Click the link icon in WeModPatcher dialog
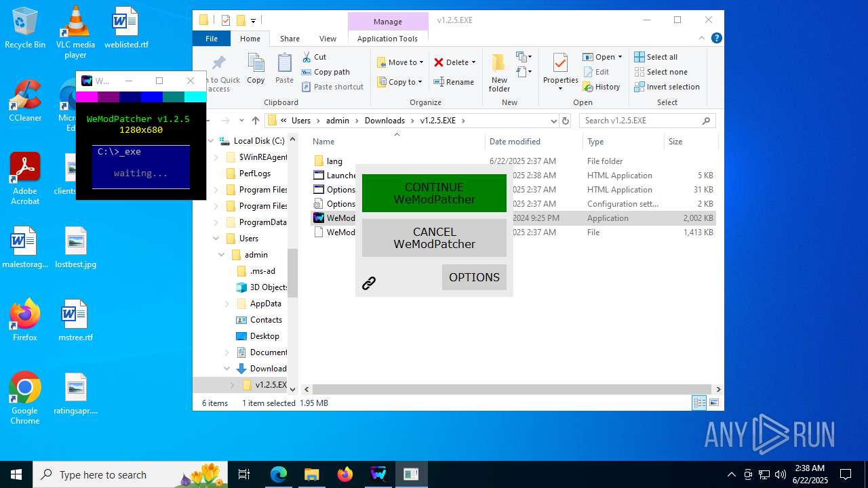The width and height of the screenshot is (868, 488). (369, 283)
